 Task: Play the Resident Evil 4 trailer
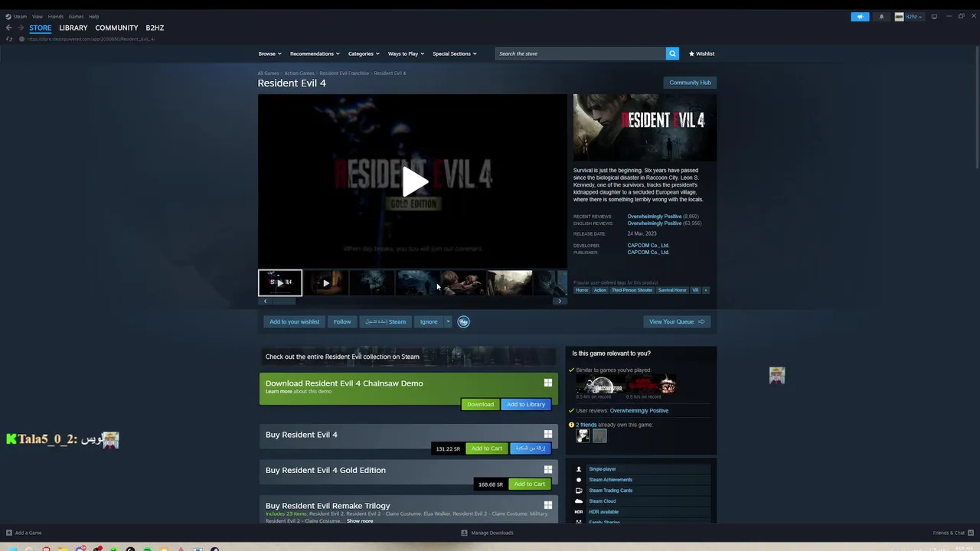click(x=413, y=181)
